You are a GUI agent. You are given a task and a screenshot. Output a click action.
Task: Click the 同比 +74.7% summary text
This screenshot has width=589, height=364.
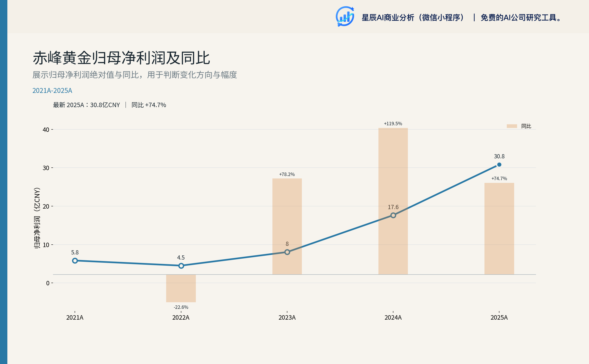[149, 105]
